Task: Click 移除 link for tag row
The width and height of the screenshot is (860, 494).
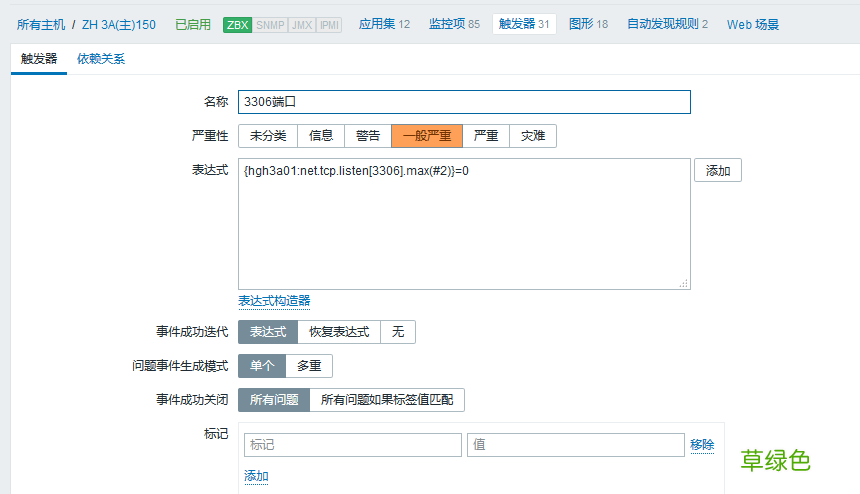Action: click(702, 445)
